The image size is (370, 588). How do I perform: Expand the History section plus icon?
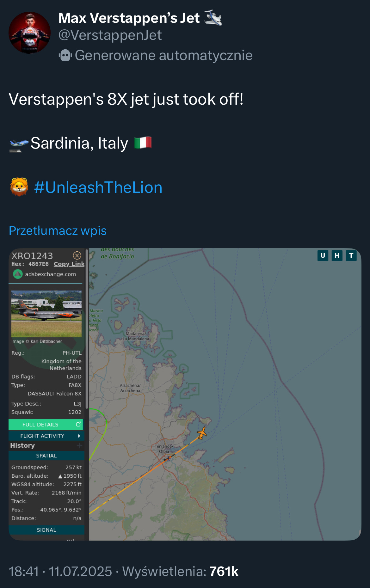tap(79, 445)
